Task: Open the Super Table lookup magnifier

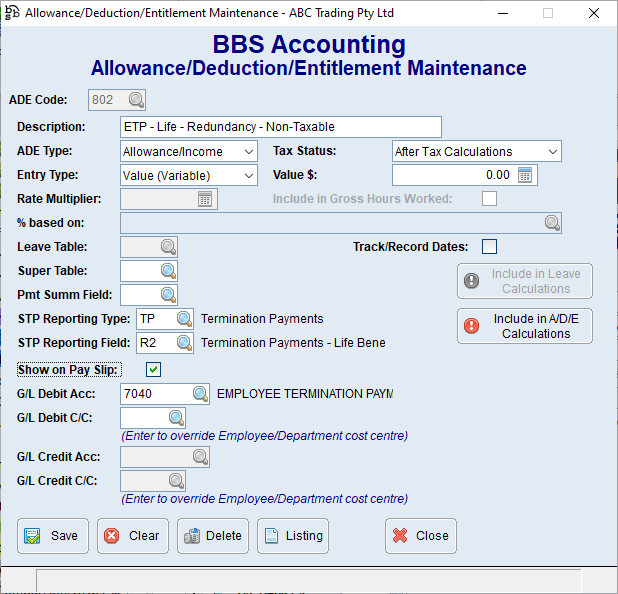Action: 168,271
